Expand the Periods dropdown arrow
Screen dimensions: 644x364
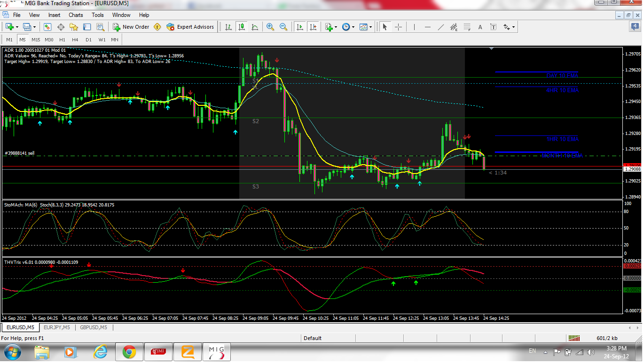[353, 27]
